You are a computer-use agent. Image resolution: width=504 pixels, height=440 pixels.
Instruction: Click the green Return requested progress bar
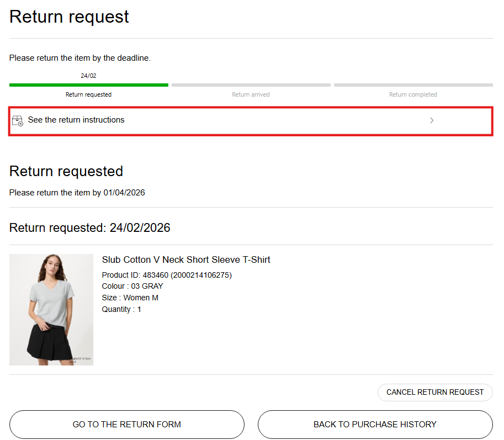coord(88,85)
